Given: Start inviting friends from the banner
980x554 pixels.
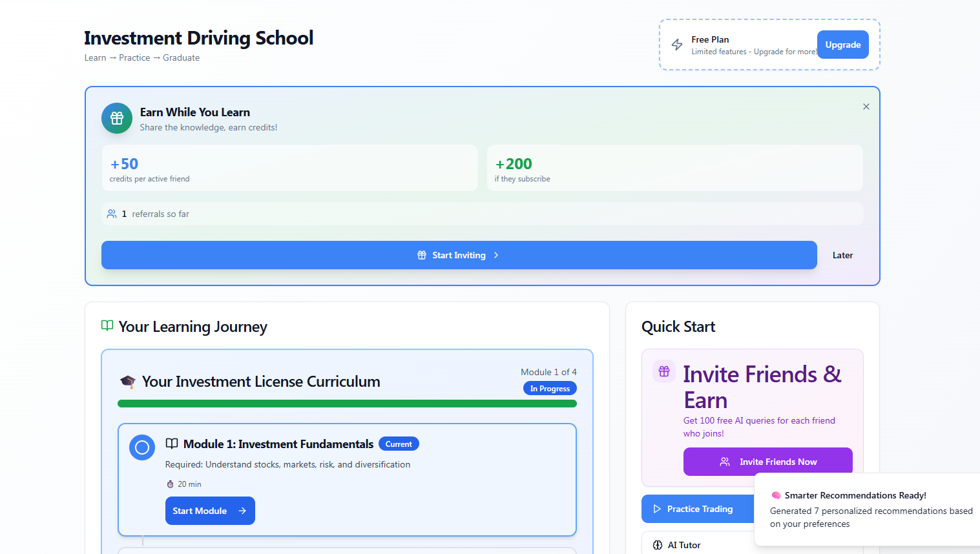Looking at the screenshot, I should 459,255.
